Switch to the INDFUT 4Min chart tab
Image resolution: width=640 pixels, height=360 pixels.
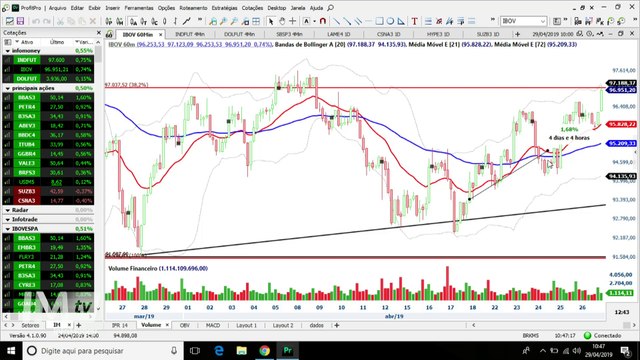190,34
